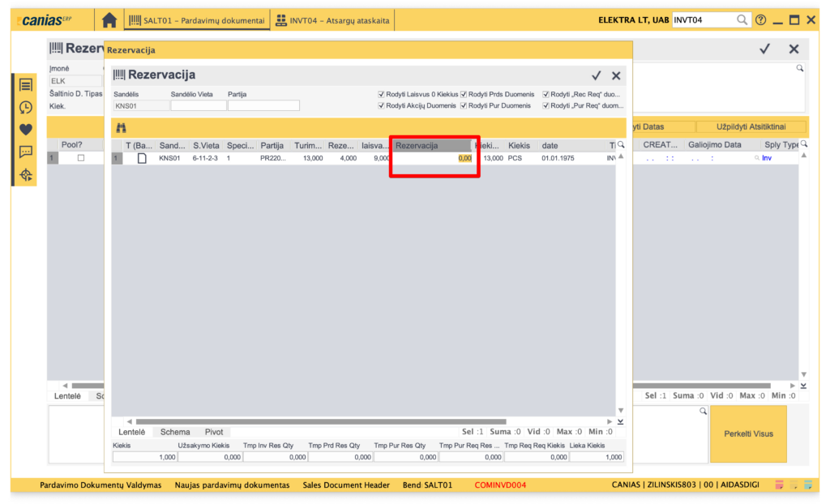Open the history clock icon in sidebar
The height and width of the screenshot is (504, 830).
[26, 107]
